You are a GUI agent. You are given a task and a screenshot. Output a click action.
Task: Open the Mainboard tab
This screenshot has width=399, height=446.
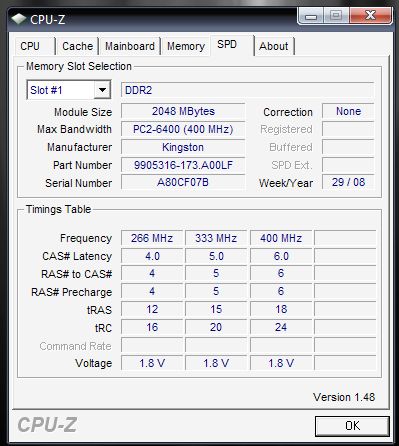[x=130, y=46]
